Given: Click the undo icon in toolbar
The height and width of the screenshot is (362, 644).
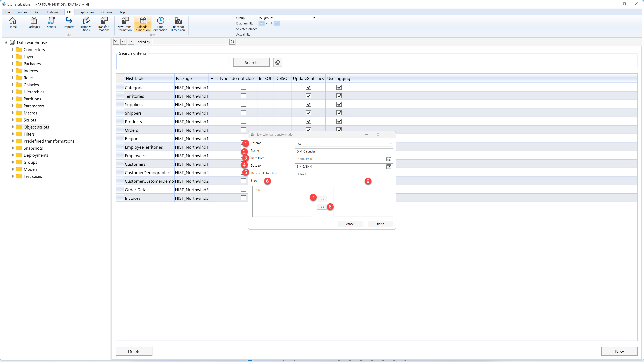Looking at the screenshot, I should (x=123, y=42).
